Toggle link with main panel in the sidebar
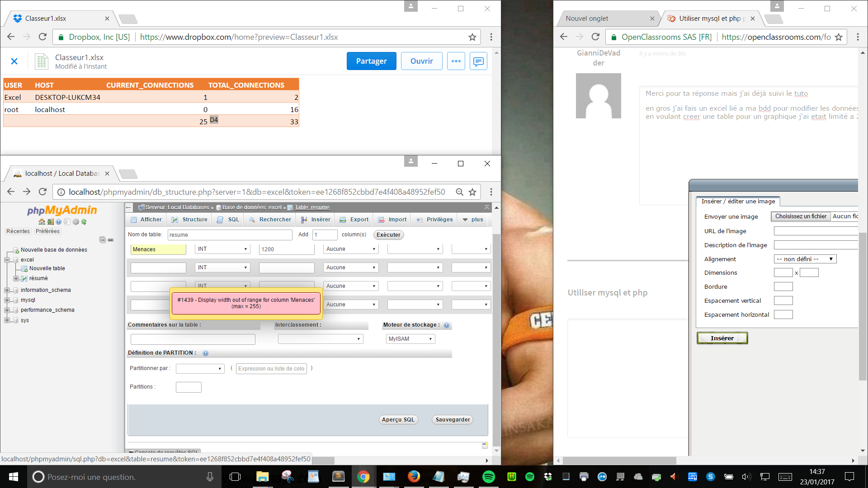 tap(110, 240)
